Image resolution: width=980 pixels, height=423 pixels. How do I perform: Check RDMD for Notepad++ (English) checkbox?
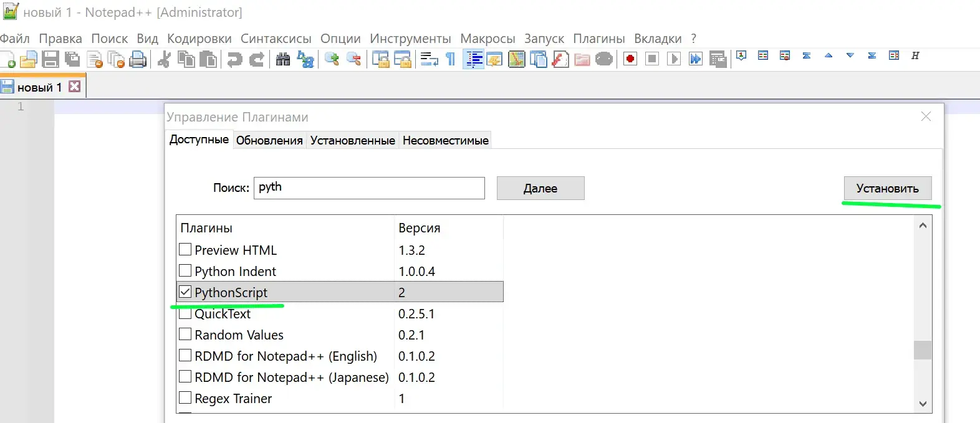click(x=185, y=356)
